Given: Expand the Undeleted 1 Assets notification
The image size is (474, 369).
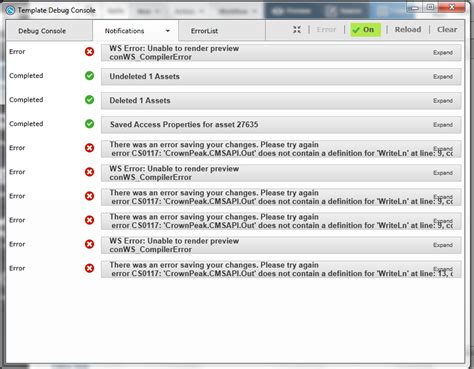Looking at the screenshot, I should [443, 77].
